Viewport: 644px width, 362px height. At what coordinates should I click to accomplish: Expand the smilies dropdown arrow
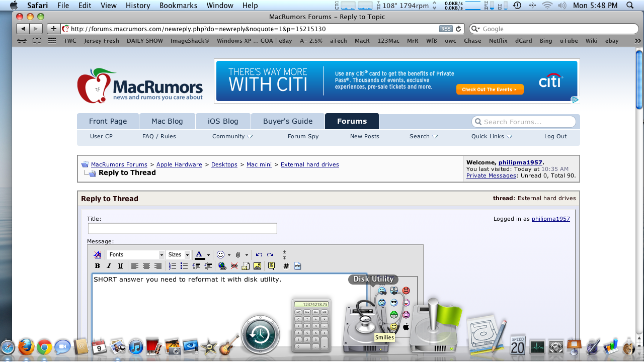229,255
